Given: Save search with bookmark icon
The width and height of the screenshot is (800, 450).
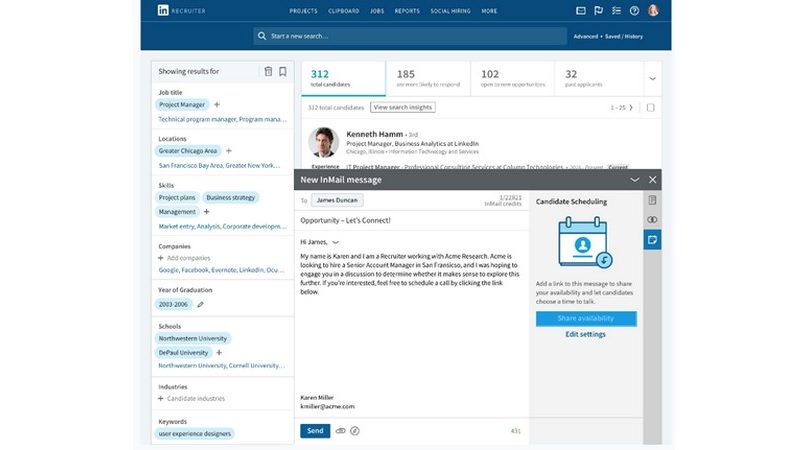Looking at the screenshot, I should [x=282, y=71].
